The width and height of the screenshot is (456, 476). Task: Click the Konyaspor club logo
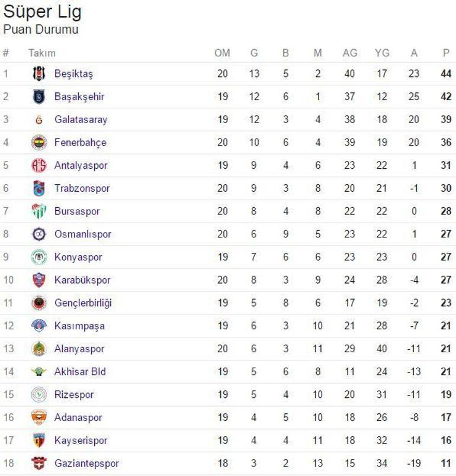tap(38, 257)
